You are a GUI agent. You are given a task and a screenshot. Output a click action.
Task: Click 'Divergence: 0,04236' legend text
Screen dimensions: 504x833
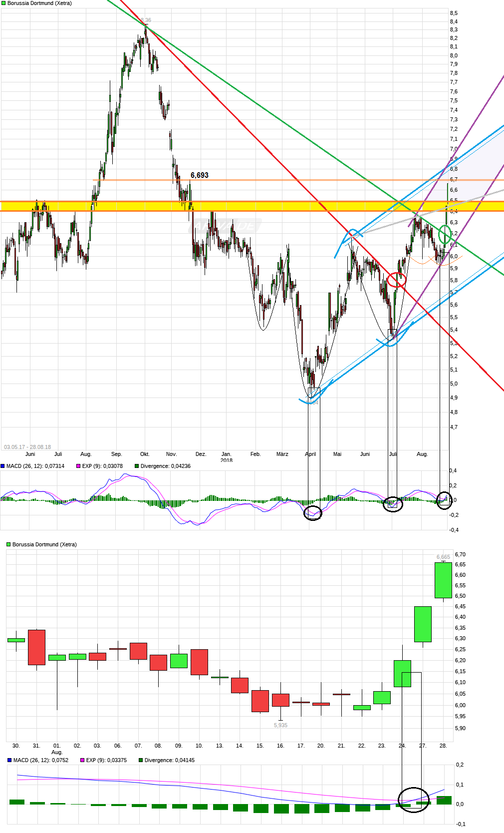166,466
